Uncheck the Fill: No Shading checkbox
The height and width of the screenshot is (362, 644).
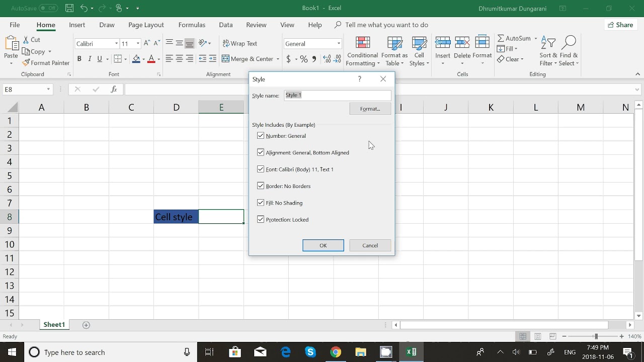tap(261, 203)
